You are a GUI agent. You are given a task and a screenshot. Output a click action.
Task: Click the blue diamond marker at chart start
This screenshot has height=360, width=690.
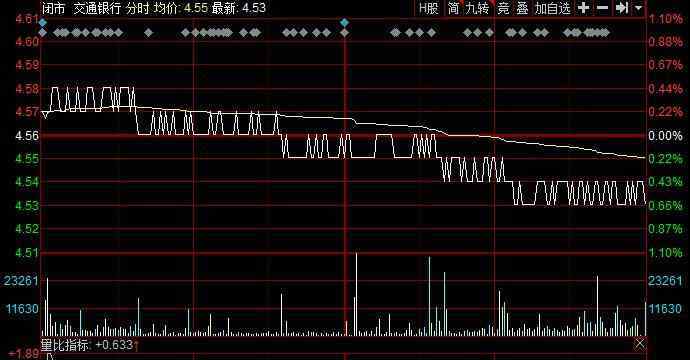coord(43,22)
